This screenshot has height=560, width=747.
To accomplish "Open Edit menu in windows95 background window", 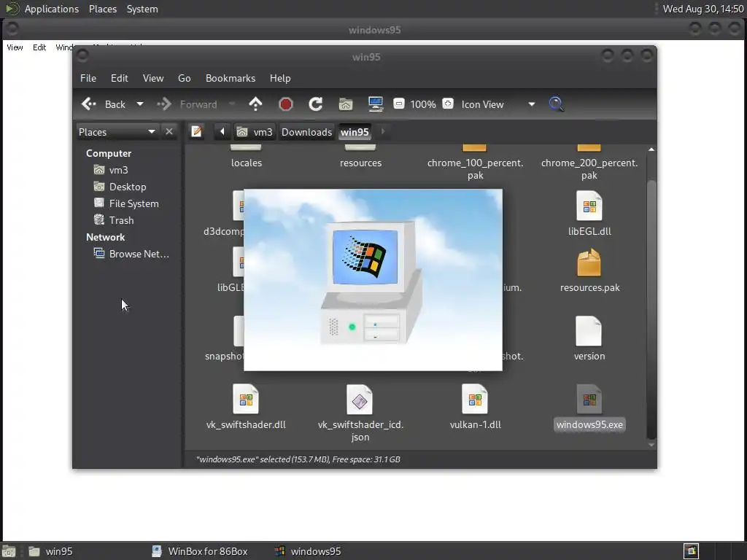I will pyautogui.click(x=39, y=47).
